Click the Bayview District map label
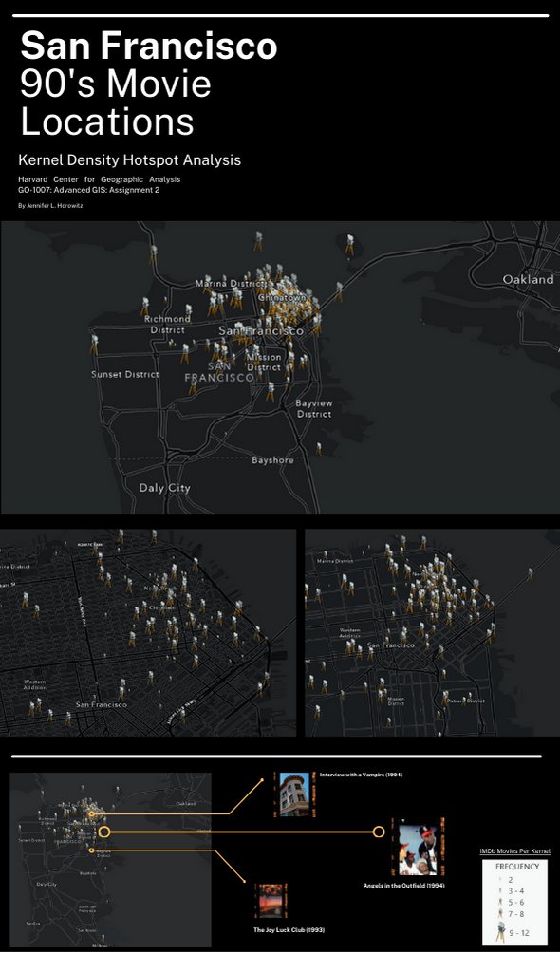Viewport: 560px width, 953px height. (x=314, y=408)
